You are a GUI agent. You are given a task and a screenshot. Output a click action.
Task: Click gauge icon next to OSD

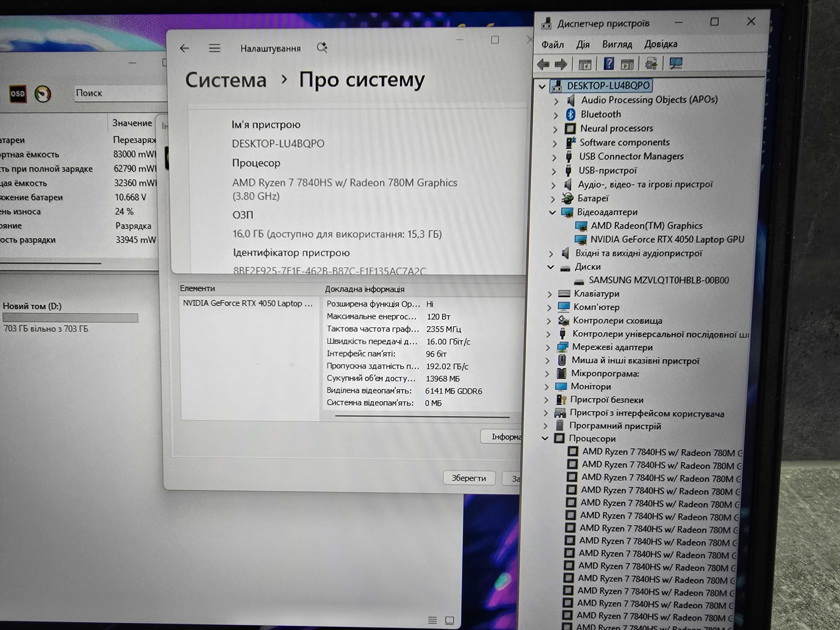pos(43,94)
